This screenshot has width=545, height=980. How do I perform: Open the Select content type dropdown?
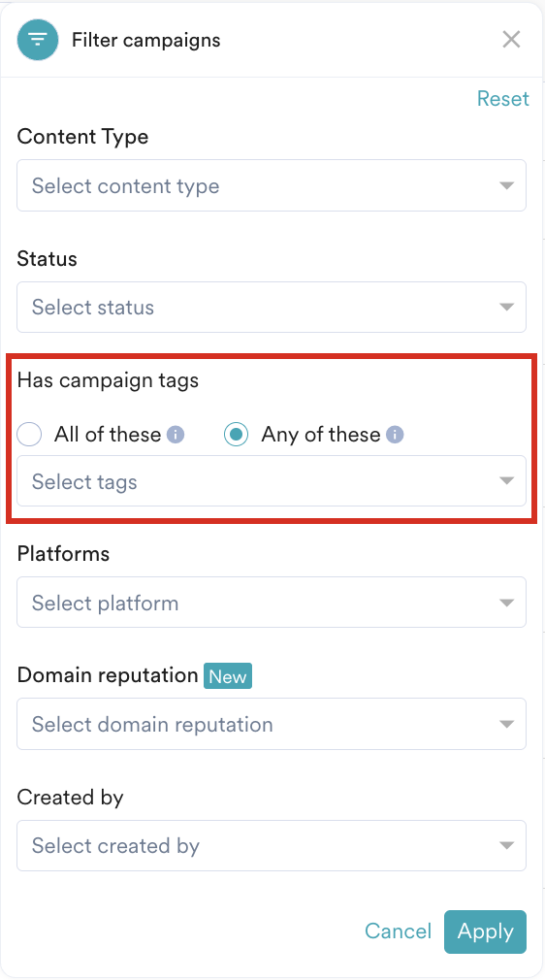(272, 185)
